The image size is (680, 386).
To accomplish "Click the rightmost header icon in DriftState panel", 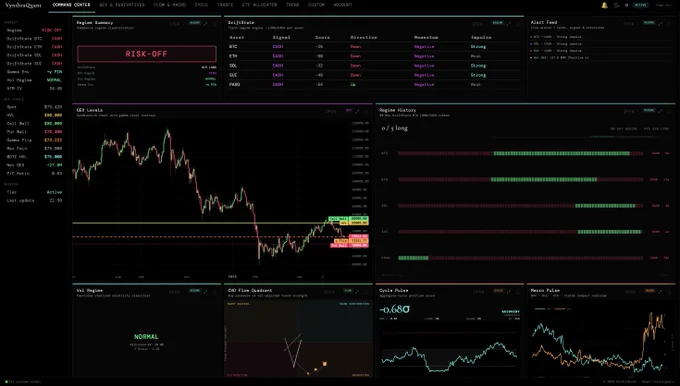I will (518, 24).
